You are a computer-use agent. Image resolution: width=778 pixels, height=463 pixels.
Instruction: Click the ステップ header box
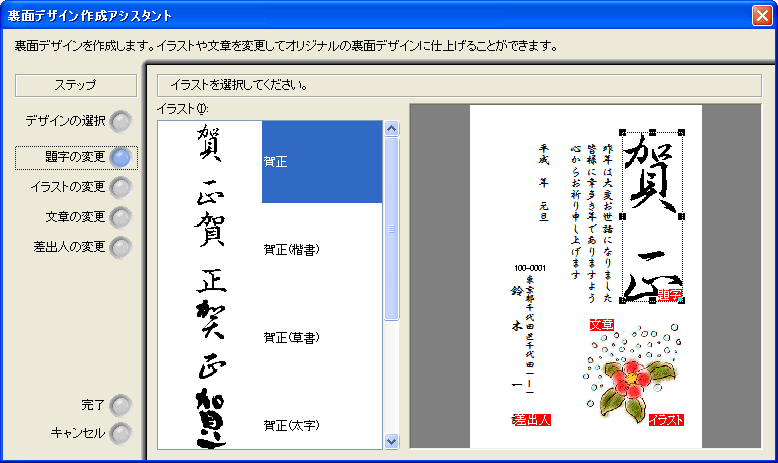[x=76, y=85]
